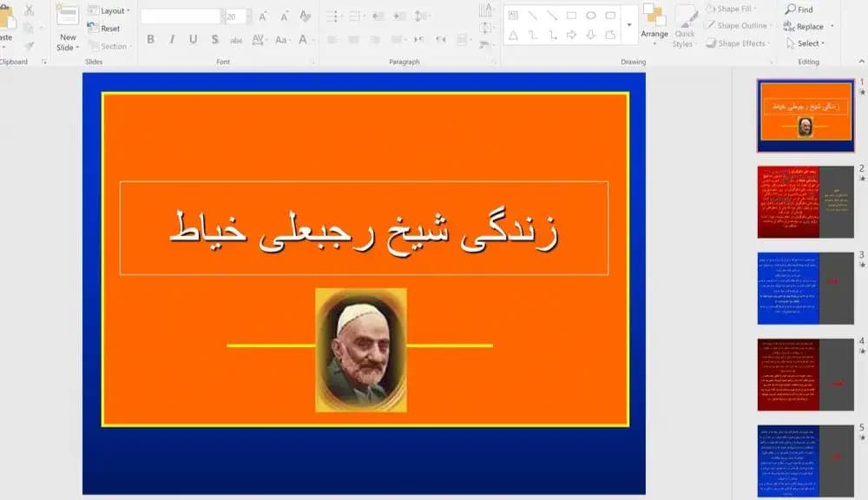Open the Clipboard pane launcher
Screen dimensions: 868x500
click(x=44, y=62)
